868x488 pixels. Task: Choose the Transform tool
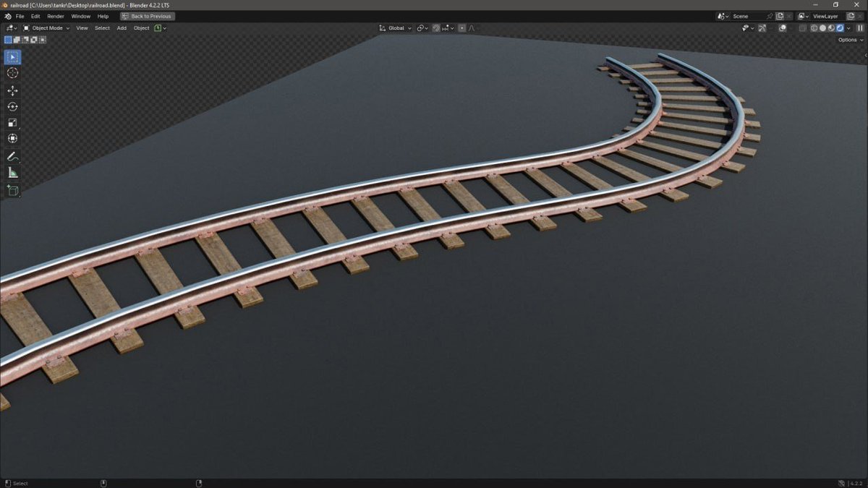coord(12,139)
